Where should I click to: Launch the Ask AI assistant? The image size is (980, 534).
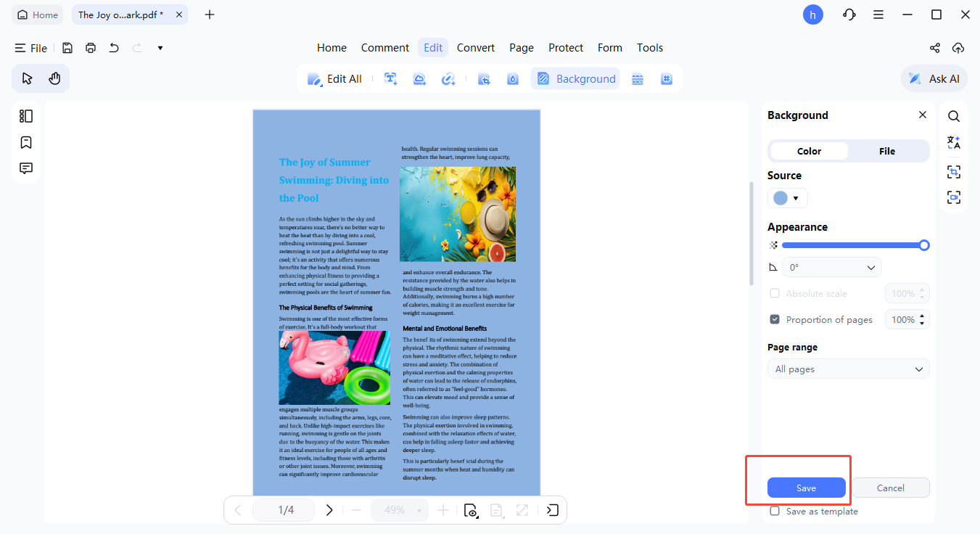click(x=934, y=78)
